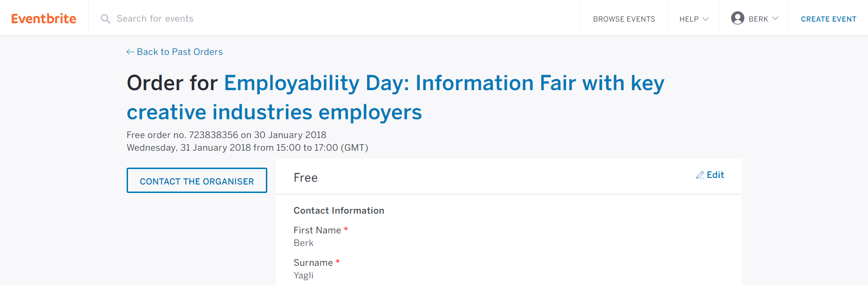Click the Free ticket header

pyautogui.click(x=306, y=178)
